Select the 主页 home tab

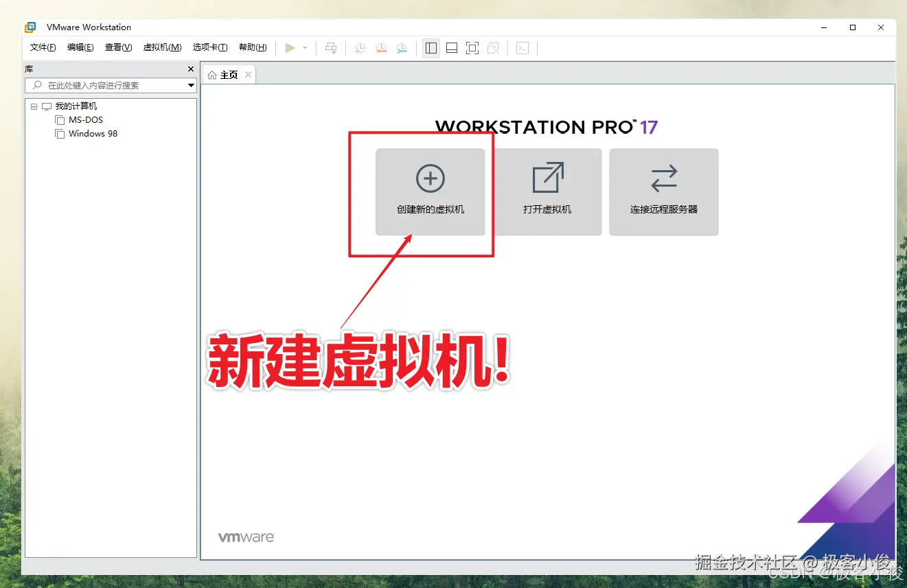[229, 75]
